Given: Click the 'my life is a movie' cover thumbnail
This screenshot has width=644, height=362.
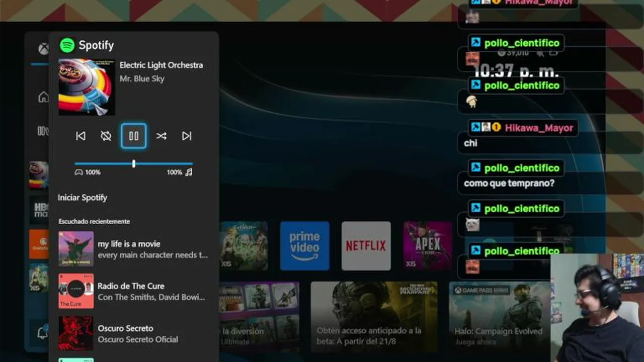Looking at the screenshot, I should [x=76, y=249].
